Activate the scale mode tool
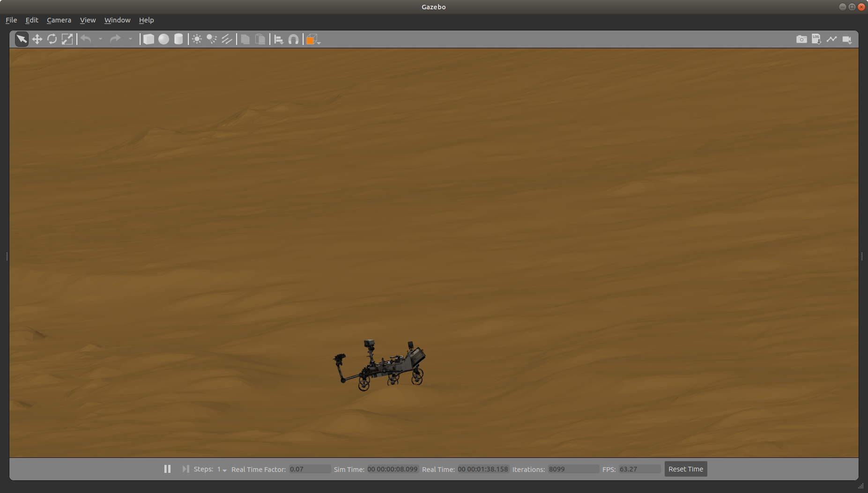This screenshot has width=868, height=493. coord(67,39)
